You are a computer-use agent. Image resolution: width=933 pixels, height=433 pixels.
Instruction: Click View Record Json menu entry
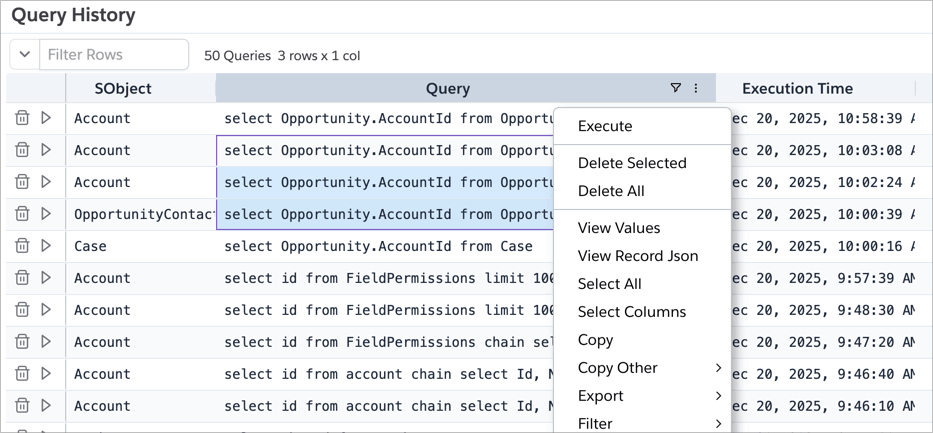coord(638,256)
